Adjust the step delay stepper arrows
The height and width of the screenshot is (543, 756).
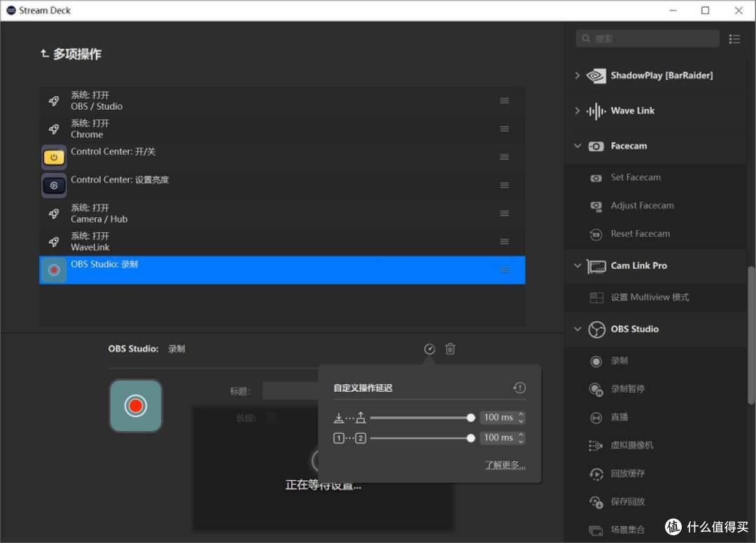521,437
